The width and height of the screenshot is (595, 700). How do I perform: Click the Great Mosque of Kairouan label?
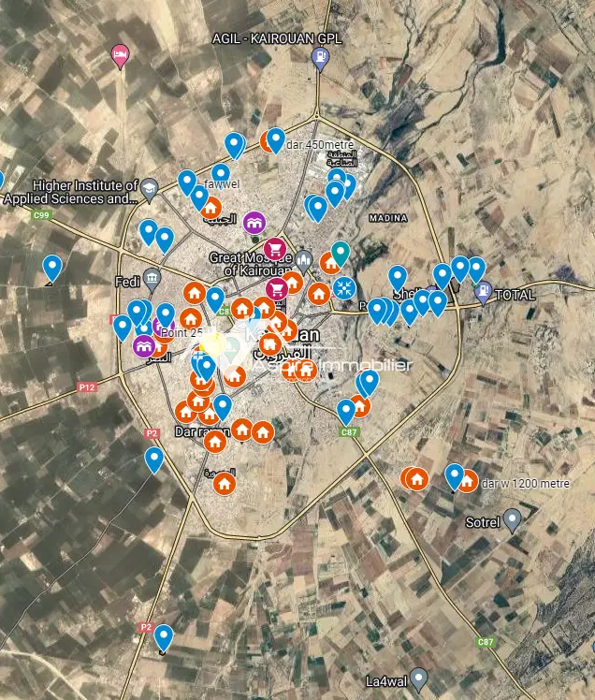(250, 264)
